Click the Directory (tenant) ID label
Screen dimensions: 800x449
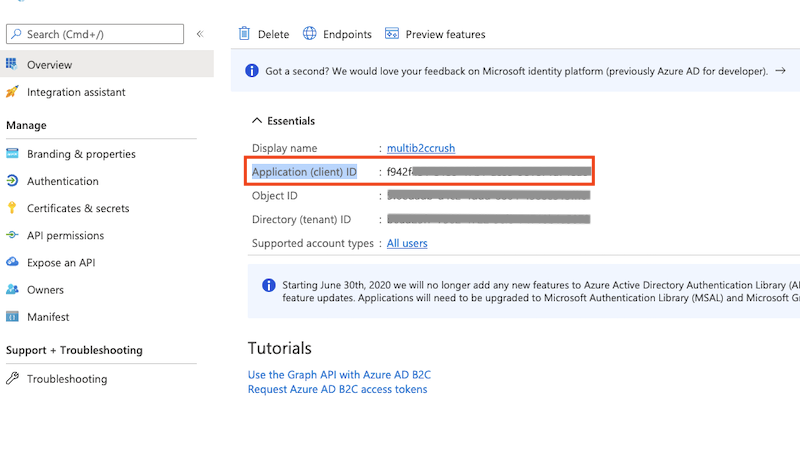click(x=302, y=219)
